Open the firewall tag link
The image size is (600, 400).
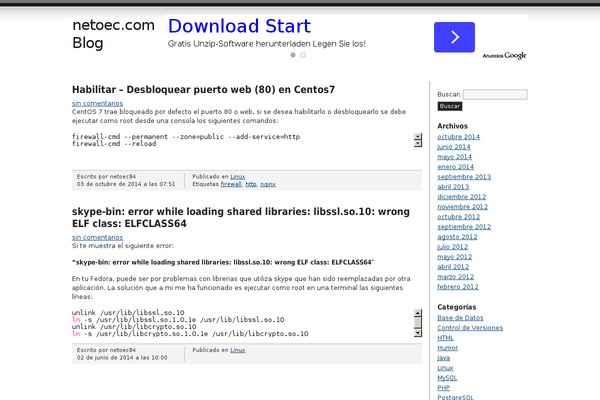pos(231,184)
